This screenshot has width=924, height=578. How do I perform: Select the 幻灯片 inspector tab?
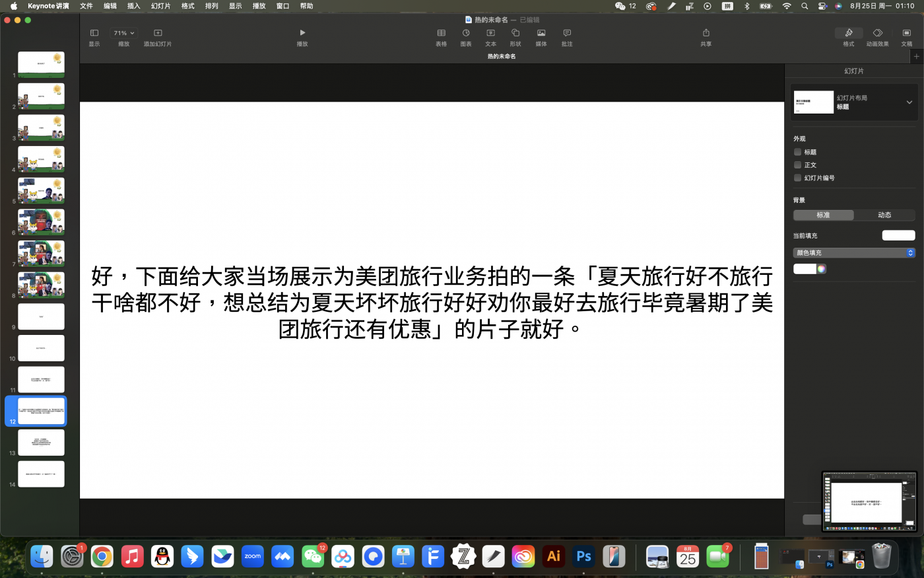[854, 71]
